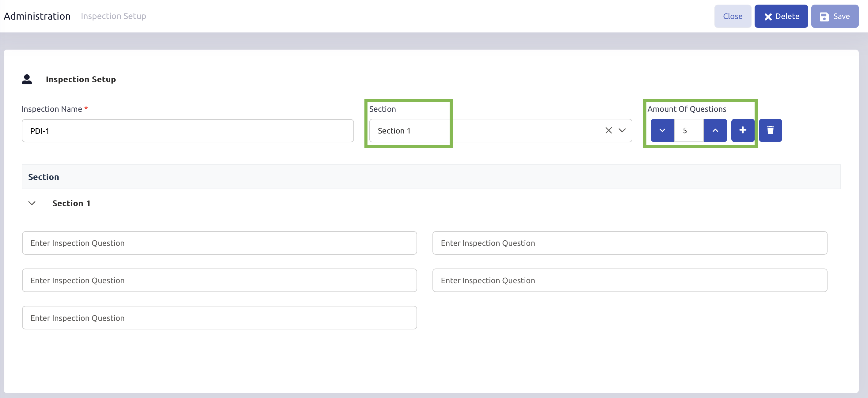Go to the Administration breadcrumb

coord(37,16)
